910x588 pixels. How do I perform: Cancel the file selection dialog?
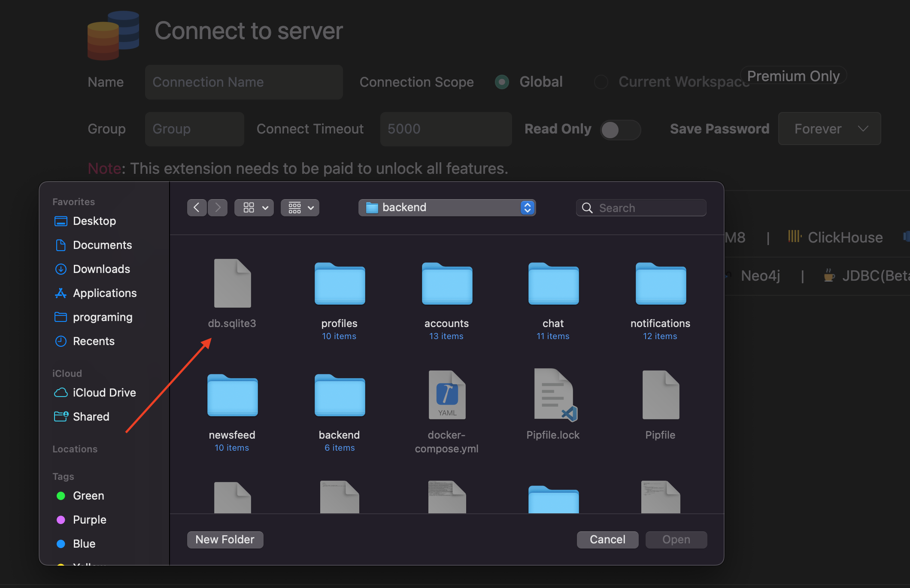pos(607,540)
